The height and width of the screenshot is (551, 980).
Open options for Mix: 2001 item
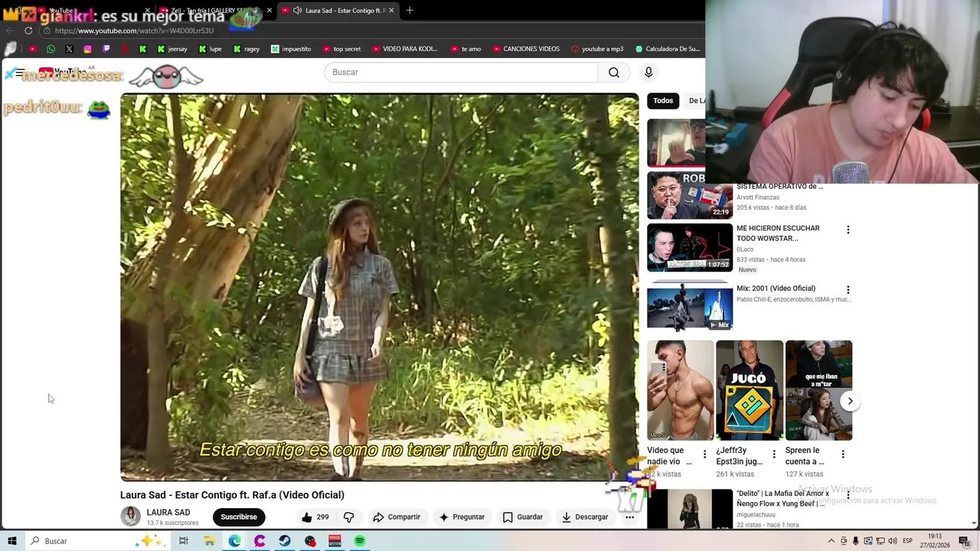coord(848,289)
